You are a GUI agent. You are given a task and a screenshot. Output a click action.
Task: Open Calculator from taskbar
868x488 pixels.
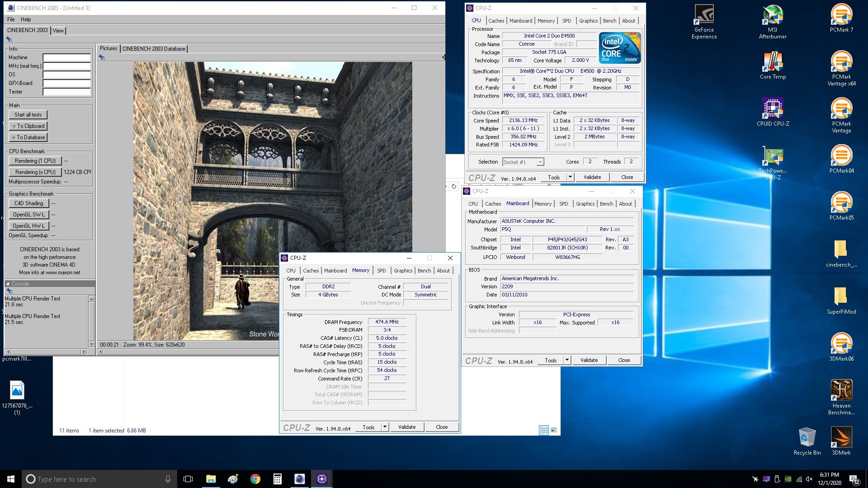278,479
